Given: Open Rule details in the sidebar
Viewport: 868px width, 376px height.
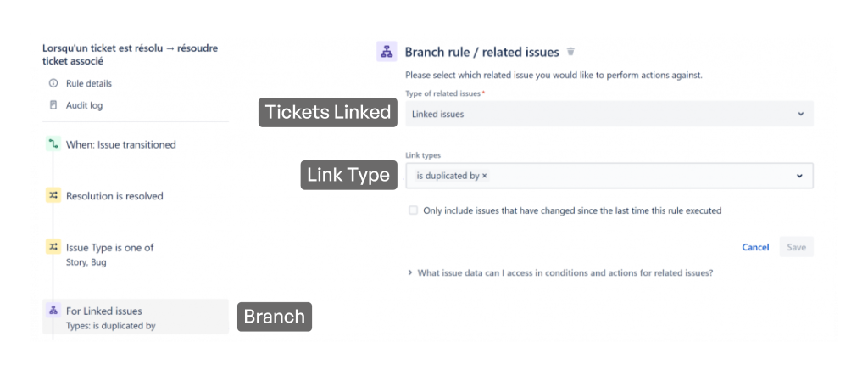Looking at the screenshot, I should click(x=88, y=83).
